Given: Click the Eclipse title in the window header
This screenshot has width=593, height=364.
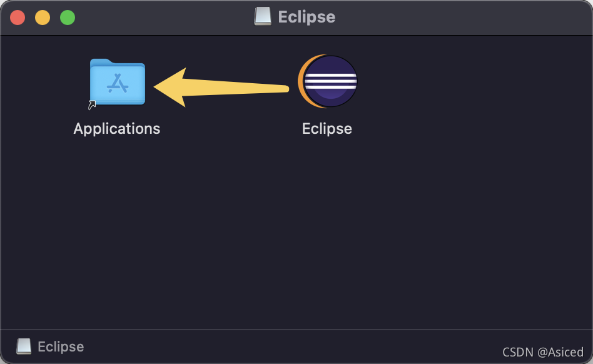Looking at the screenshot, I should [x=306, y=17].
